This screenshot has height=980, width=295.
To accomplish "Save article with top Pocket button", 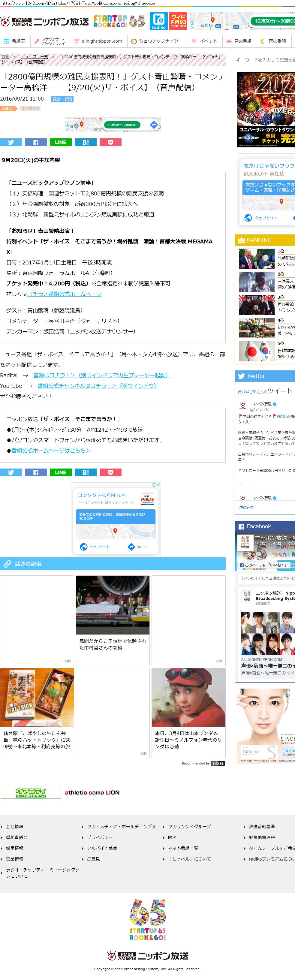I will [111, 142].
